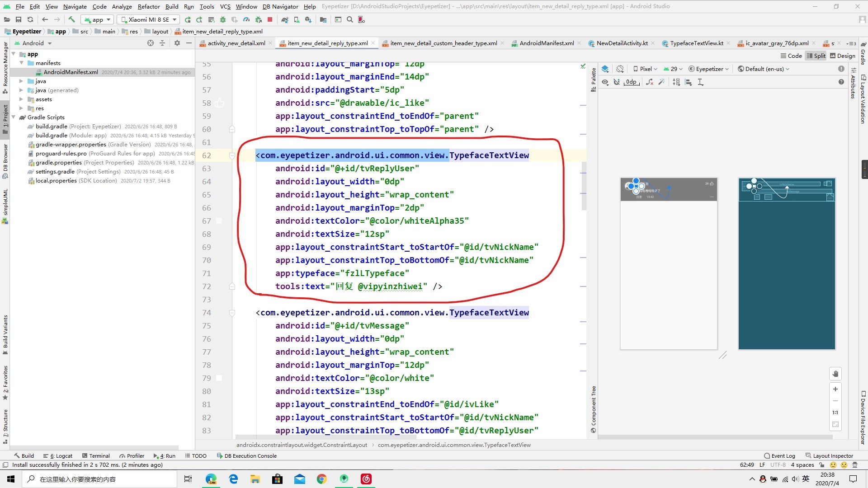Screen dimensions: 868x488
Task: Open the SDK Manager icon
Action: pyautogui.click(x=308, y=19)
